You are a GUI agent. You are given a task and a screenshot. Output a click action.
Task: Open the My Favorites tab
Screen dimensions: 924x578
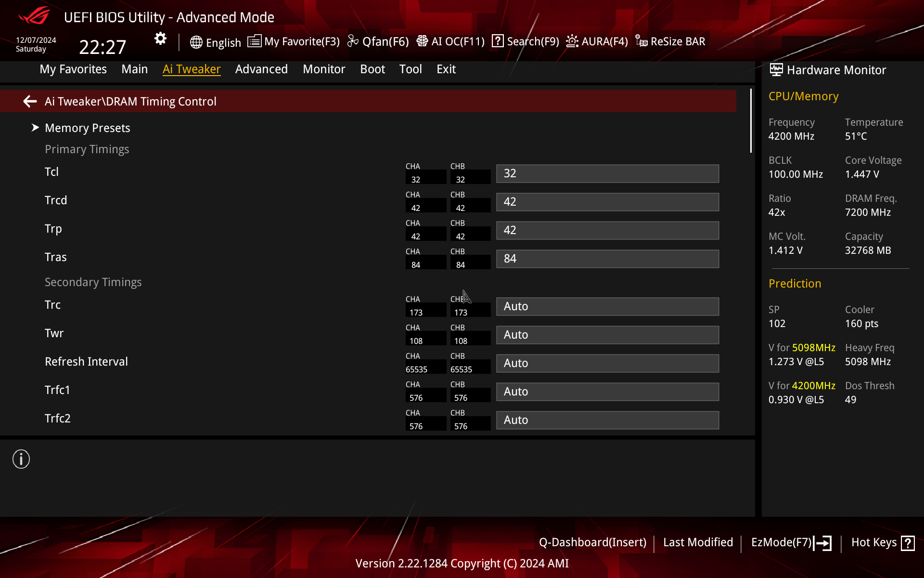[x=73, y=69]
